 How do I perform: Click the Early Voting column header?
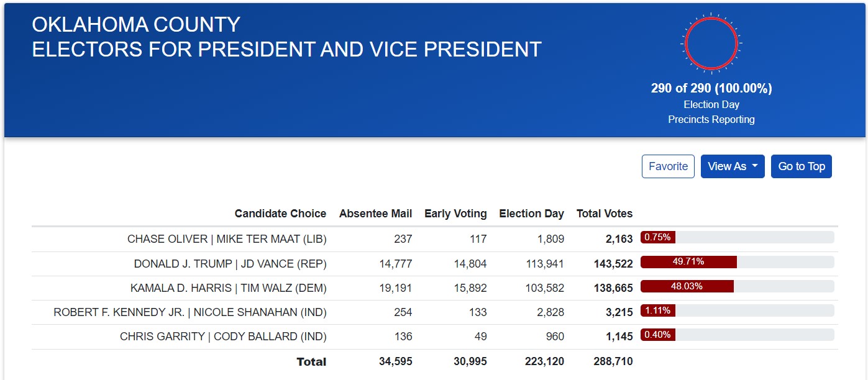click(455, 214)
